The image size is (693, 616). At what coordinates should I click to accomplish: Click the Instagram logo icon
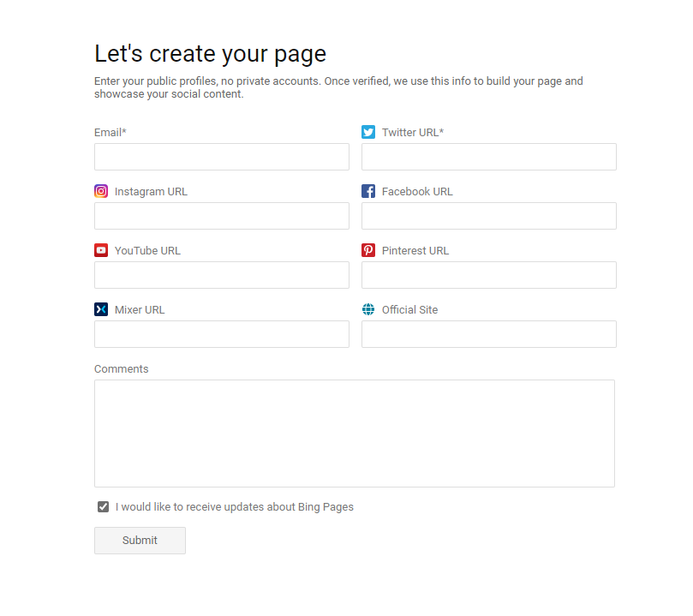coord(101,191)
